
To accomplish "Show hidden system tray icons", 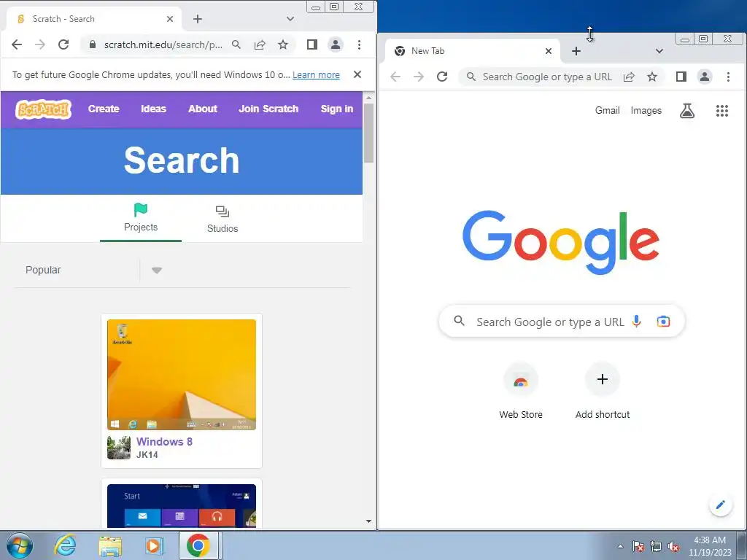I will (x=620, y=546).
